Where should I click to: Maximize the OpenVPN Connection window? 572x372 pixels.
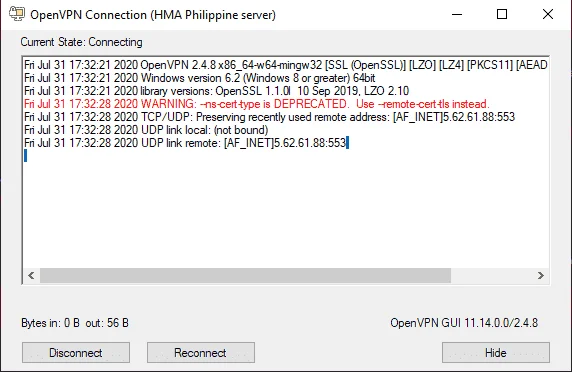(502, 15)
